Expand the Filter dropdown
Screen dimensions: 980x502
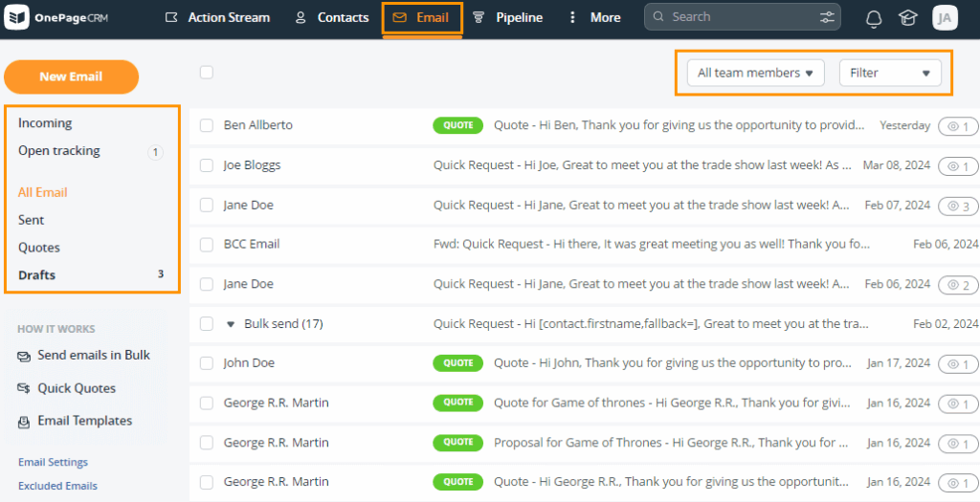coord(889,73)
